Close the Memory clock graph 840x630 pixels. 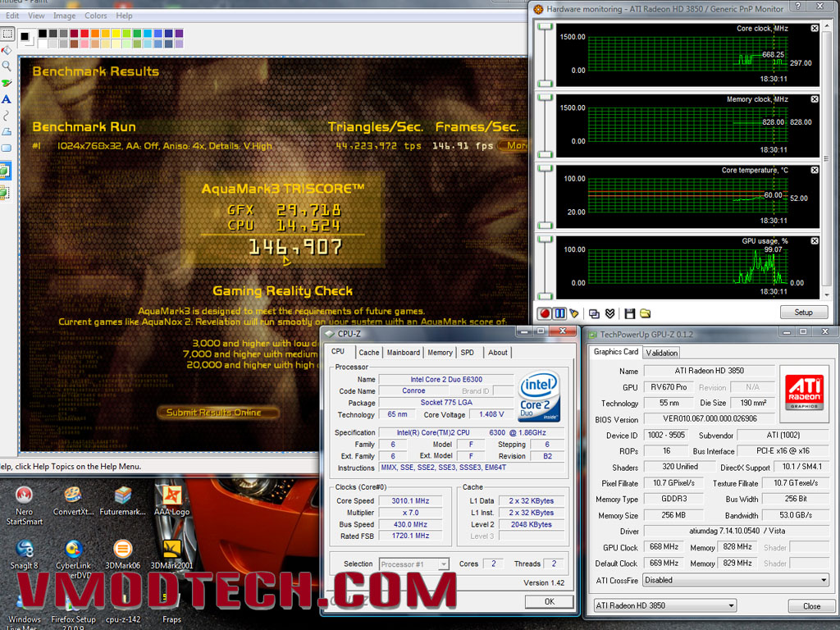(815, 99)
